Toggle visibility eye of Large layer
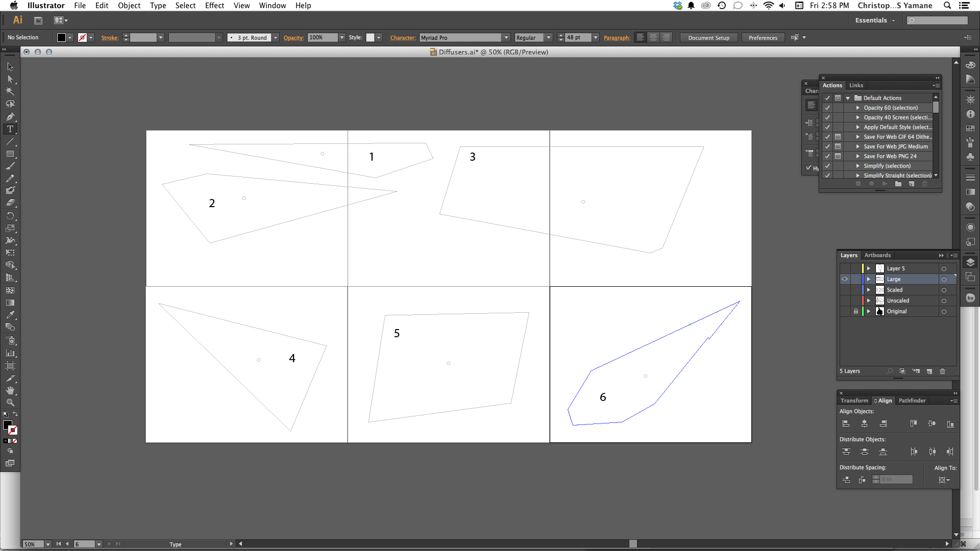 (845, 279)
